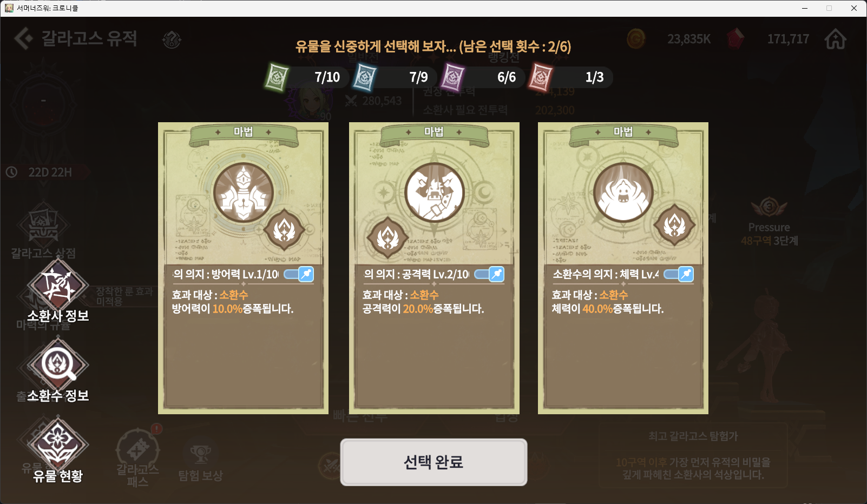The image size is (867, 504).
Task: Select the 방어력 10.0% relic card
Action: 243,268
